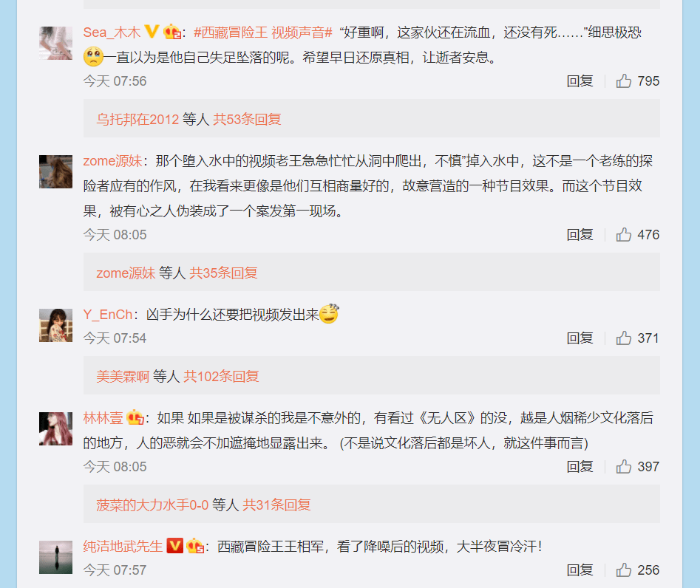Image resolution: width=700 pixels, height=588 pixels.
Task: Expand the 共31条回复 replies thread
Action: point(276,505)
